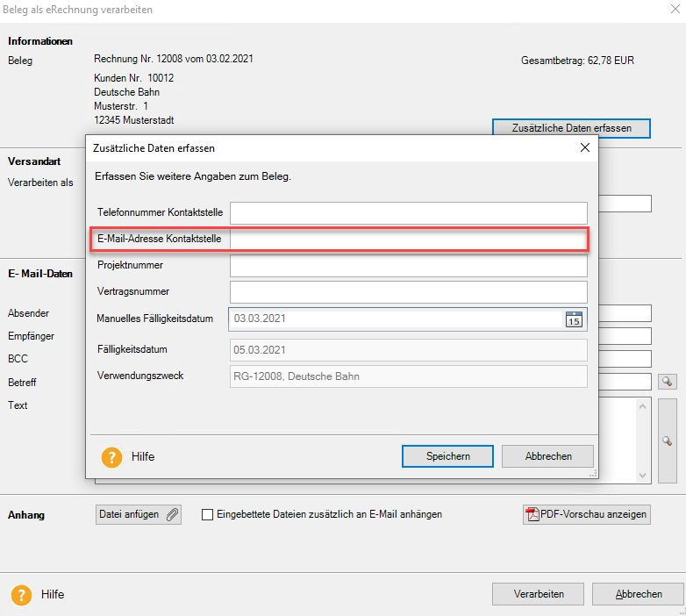Click the help icon at bottom left of main window
The height and width of the screenshot is (616, 686).
point(21,594)
